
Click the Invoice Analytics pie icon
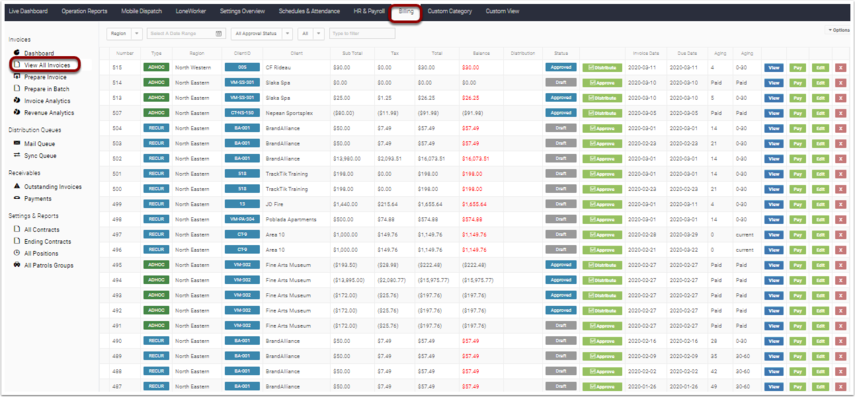[16, 101]
